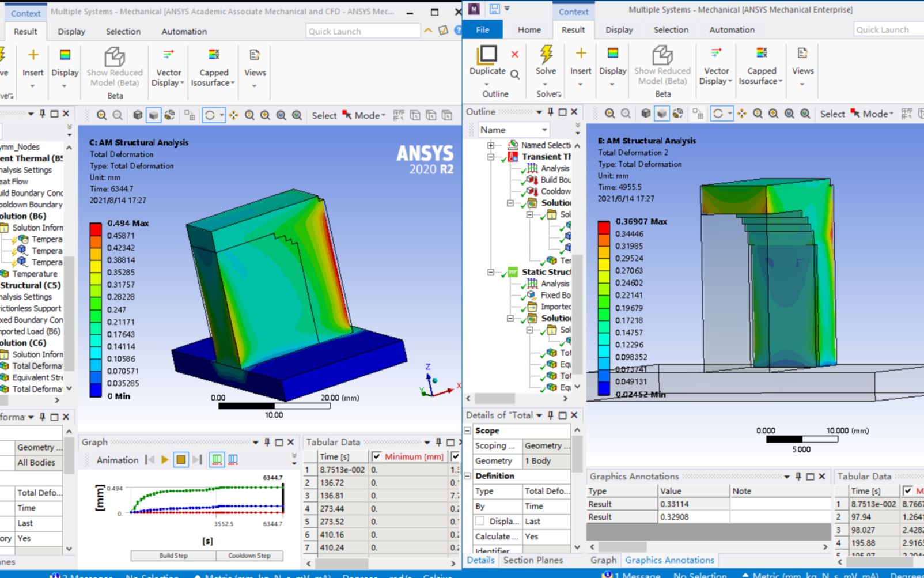Image resolution: width=924 pixels, height=578 pixels.
Task: Switch to Section Planes tab
Action: tap(533, 560)
